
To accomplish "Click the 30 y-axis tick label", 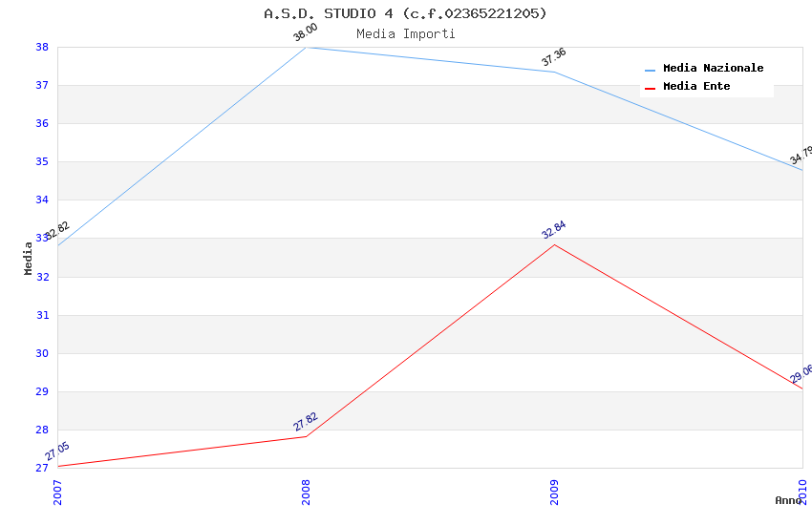I will click(42, 353).
